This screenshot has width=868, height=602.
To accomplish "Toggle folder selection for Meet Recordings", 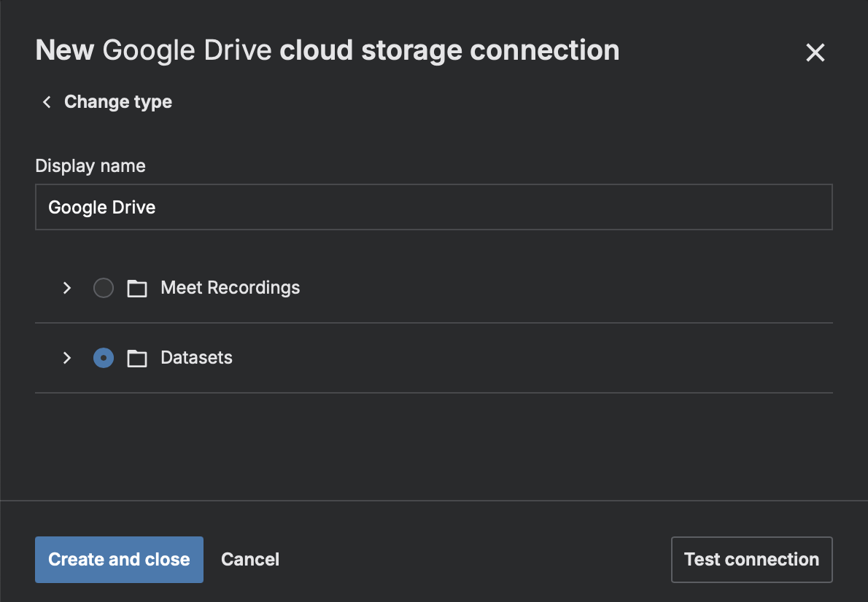I will (x=103, y=288).
